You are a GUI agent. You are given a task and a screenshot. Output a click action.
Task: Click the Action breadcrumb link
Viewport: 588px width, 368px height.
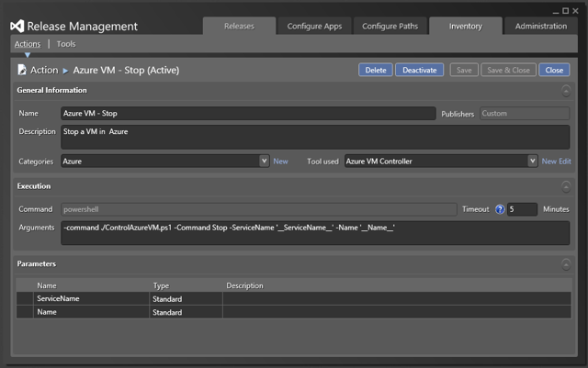(x=44, y=70)
